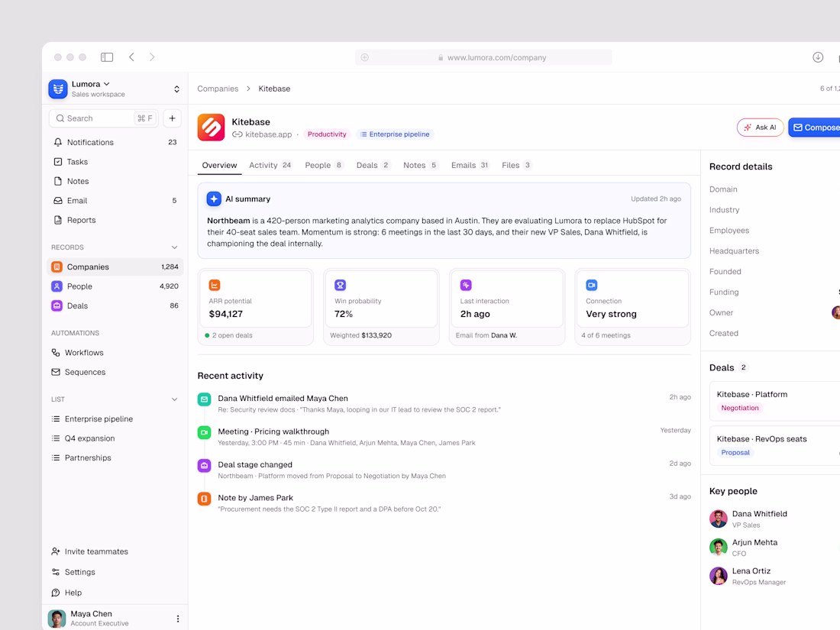This screenshot has width=840, height=630.
Task: Switch to the People tab
Action: [x=324, y=165]
